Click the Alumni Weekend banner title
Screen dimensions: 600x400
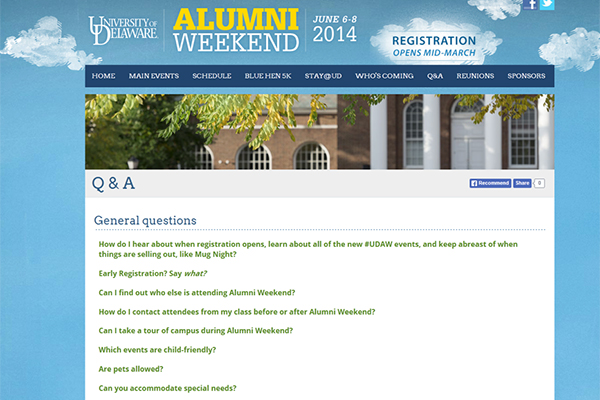(236, 30)
